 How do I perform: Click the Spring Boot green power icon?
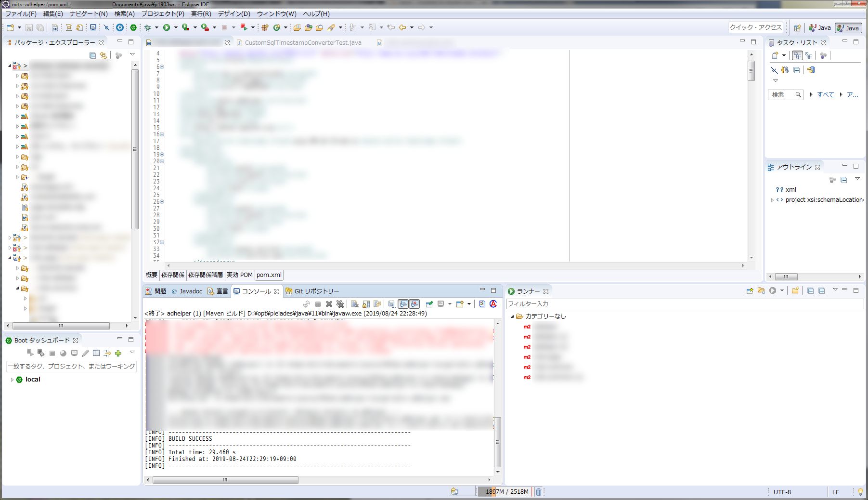pyautogui.click(x=133, y=27)
